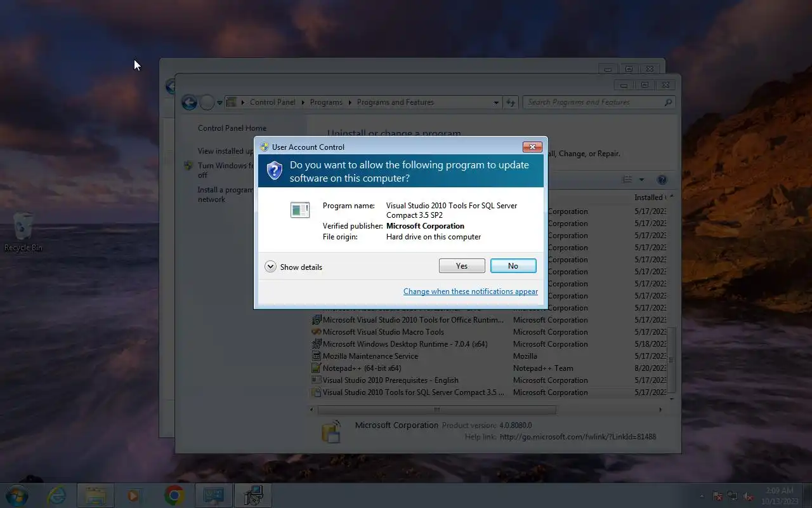Click the muted volume tray icon
This screenshot has height=508, width=812.
pos(749,496)
